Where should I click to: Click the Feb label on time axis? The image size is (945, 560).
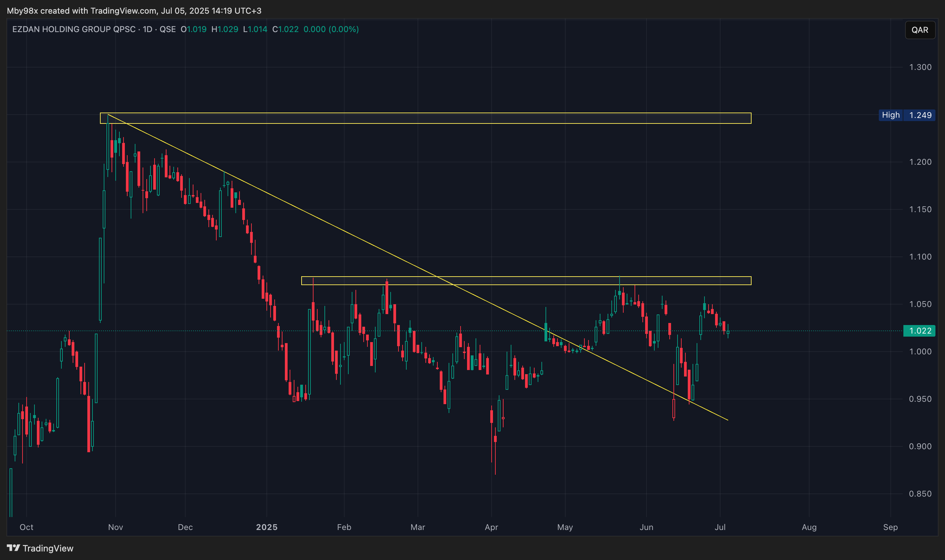click(344, 527)
